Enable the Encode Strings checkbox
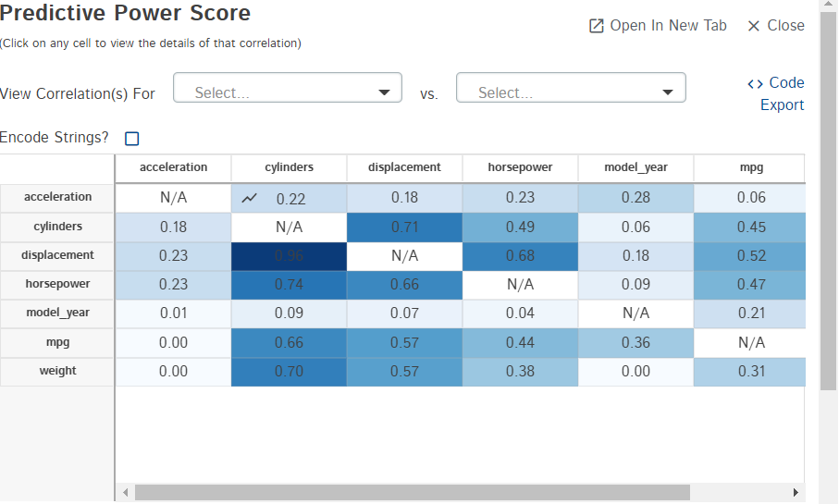839x504 pixels. tap(132, 139)
